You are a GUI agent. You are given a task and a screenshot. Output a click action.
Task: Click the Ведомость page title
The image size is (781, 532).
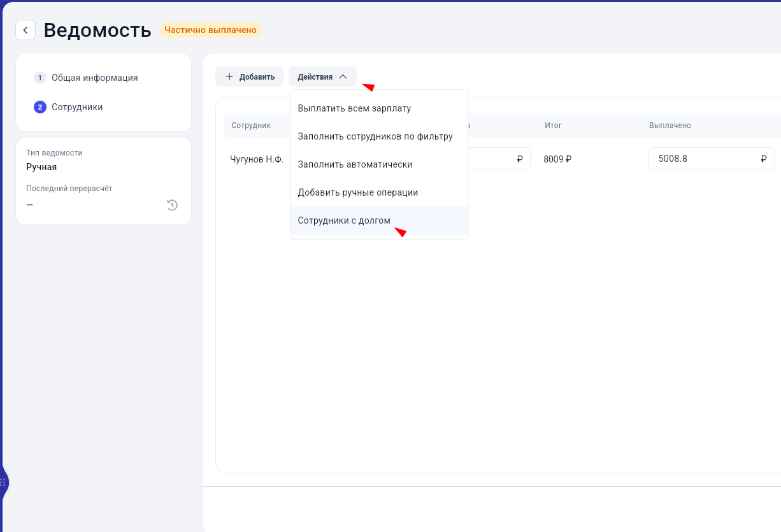click(97, 30)
